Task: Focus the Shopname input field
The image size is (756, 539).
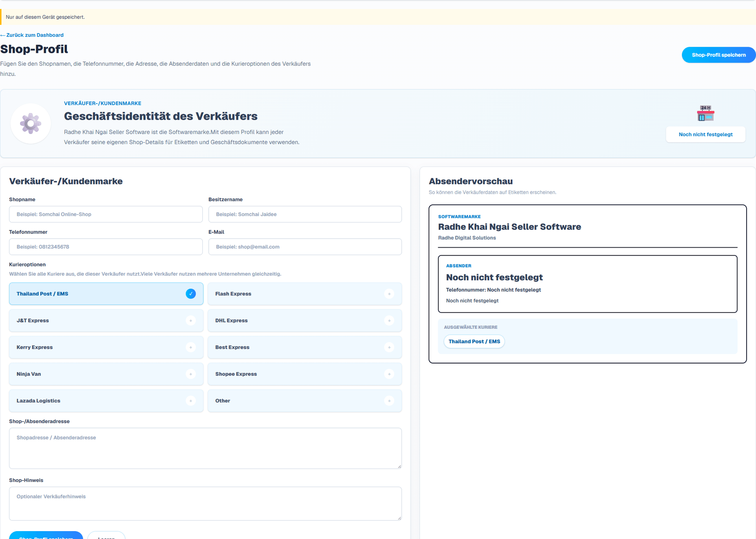Action: coord(106,214)
